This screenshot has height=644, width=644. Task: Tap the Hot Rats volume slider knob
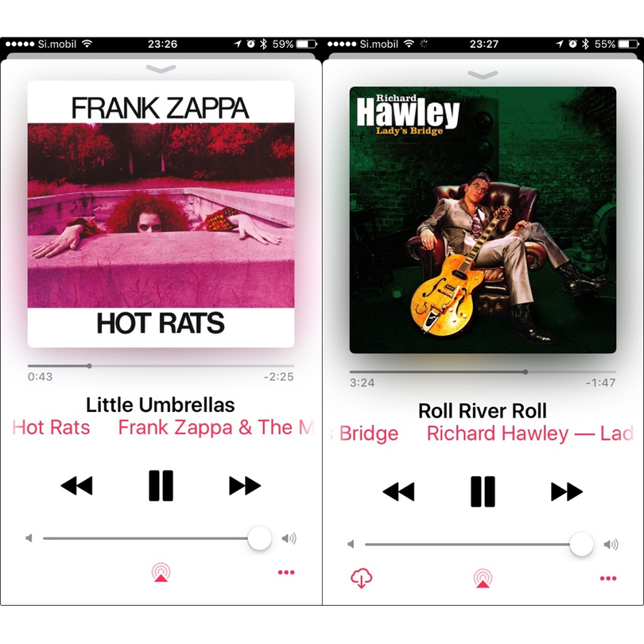pyautogui.click(x=259, y=538)
